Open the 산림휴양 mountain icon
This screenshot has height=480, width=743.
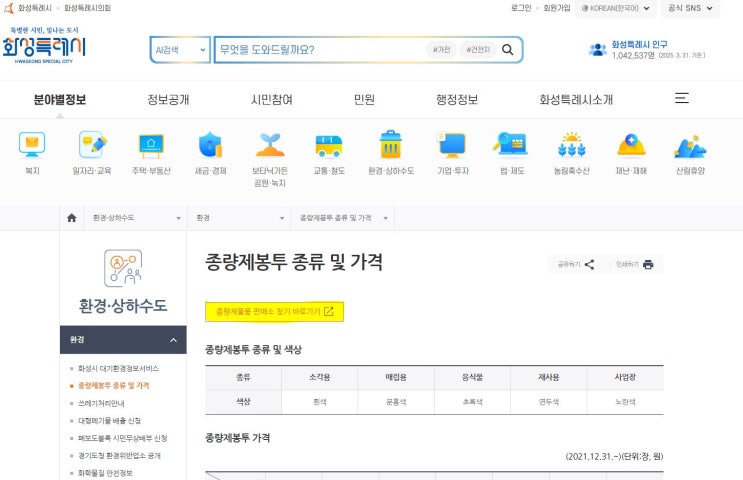[x=690, y=146]
